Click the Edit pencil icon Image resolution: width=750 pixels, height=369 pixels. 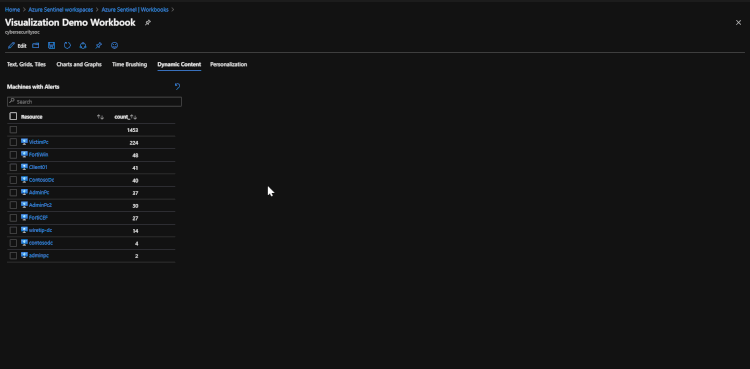click(11, 46)
